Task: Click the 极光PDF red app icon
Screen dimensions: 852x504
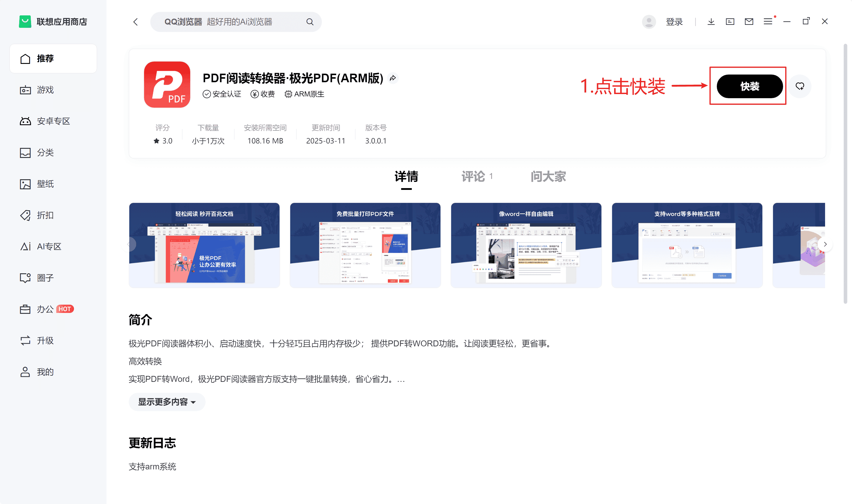Action: [x=167, y=85]
